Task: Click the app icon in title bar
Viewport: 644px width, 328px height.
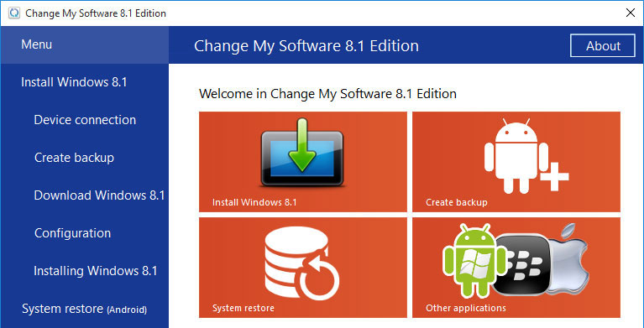Action: pos(13,13)
